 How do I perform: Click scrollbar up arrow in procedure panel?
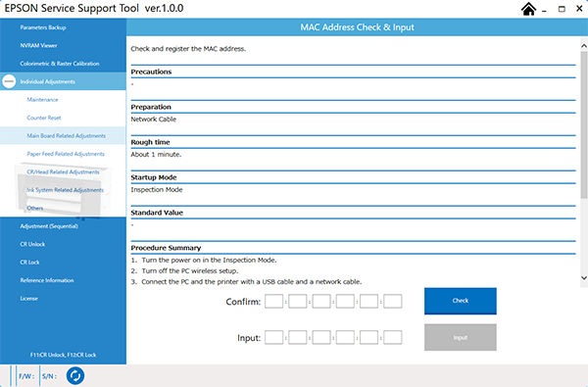tap(584, 46)
